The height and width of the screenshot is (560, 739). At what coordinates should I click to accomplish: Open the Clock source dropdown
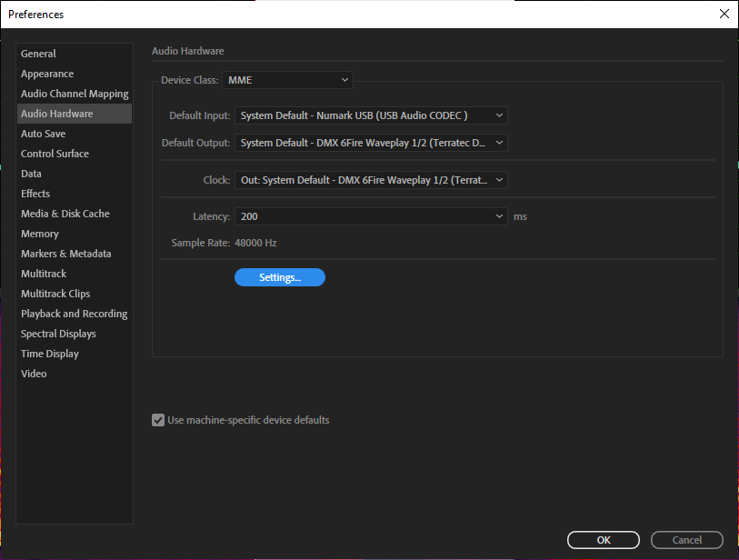pos(370,179)
